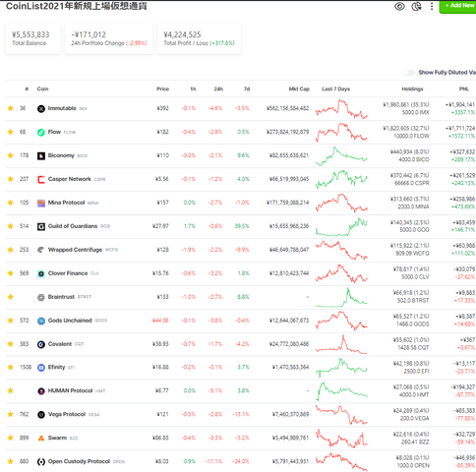The width and height of the screenshot is (476, 472).
Task: Toggle favorite star for Guild of Guardians
Action: click(x=11, y=226)
